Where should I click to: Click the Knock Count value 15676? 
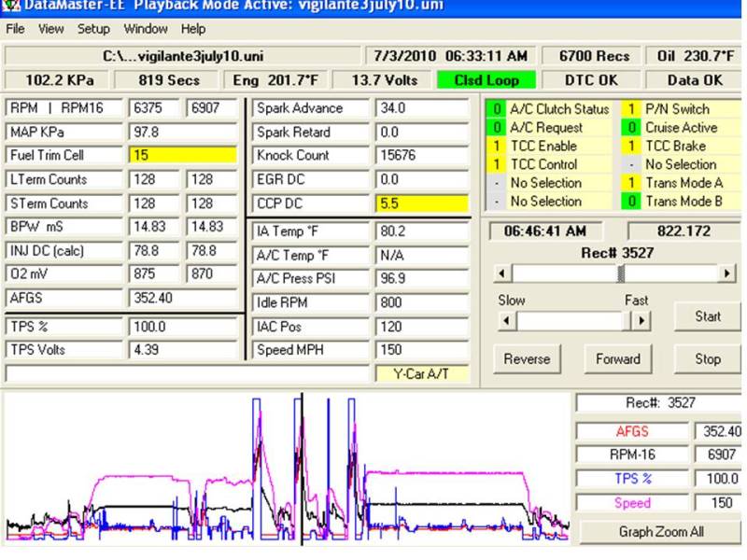[421, 155]
